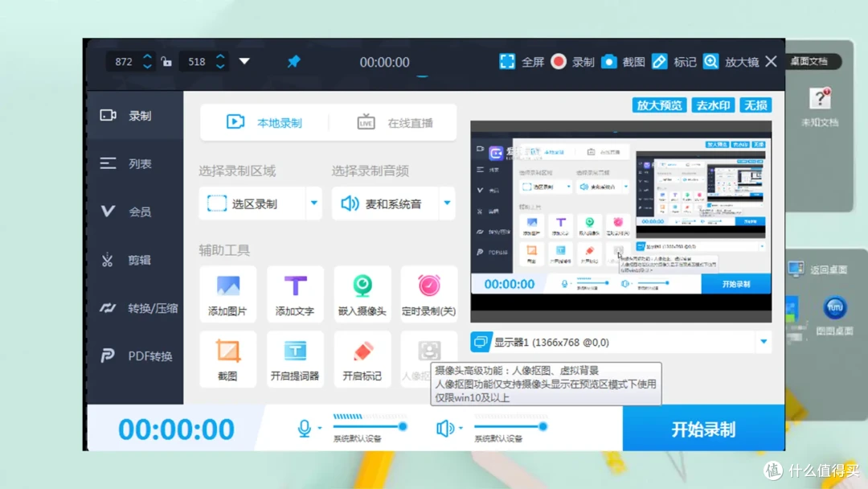Viewport: 868px width, 489px height.
Task: Open the 显示器1 (1366x768) display dropdown
Action: click(620, 343)
